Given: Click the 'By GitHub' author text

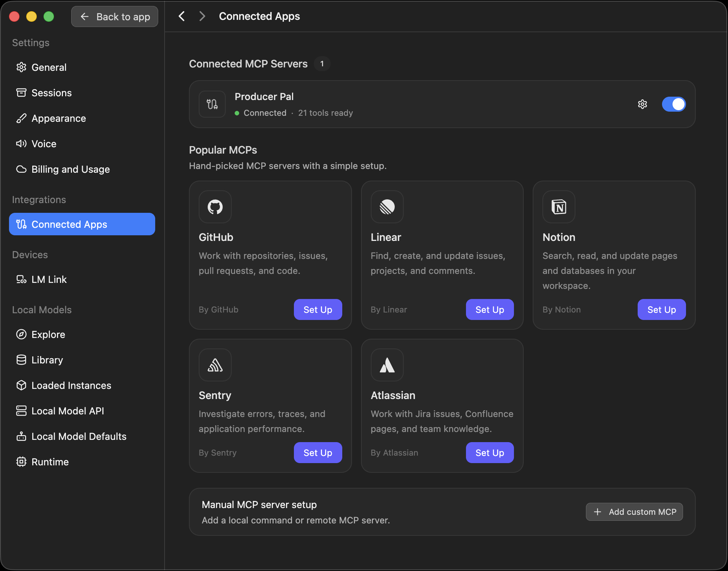Looking at the screenshot, I should tap(219, 309).
